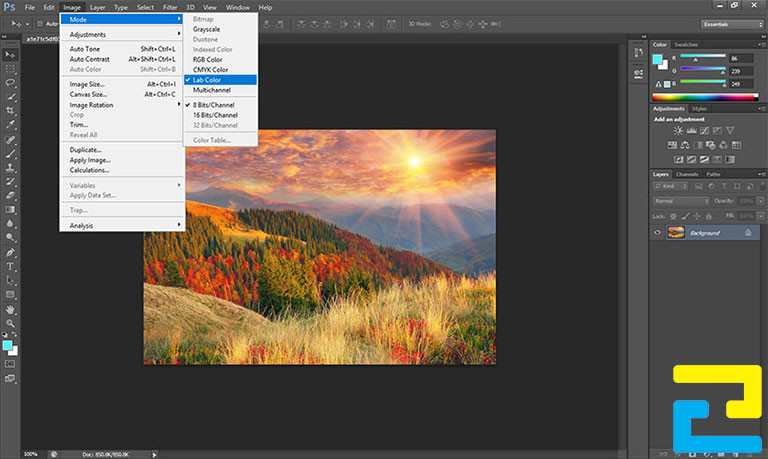Select the Crop tool
Screen dimensions: 768x459
click(10, 111)
